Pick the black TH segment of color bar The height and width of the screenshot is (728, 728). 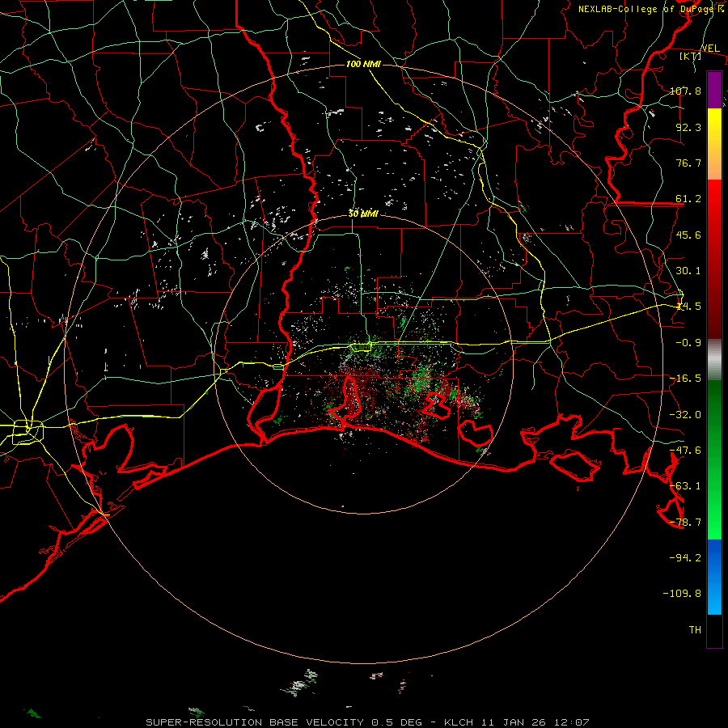[x=714, y=631]
